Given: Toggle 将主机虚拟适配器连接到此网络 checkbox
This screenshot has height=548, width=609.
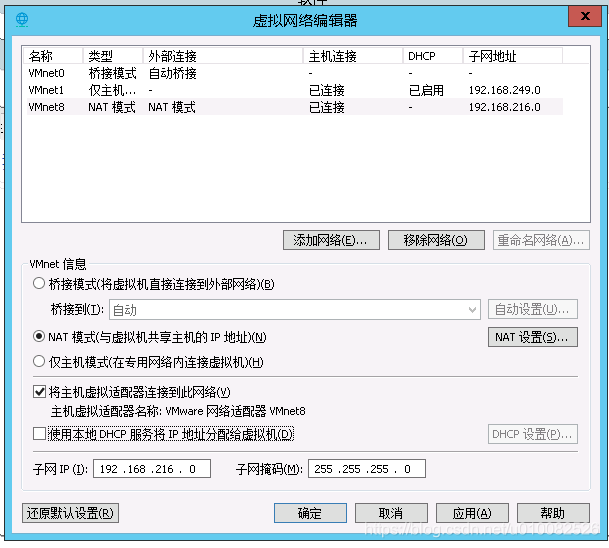Looking at the screenshot, I should coord(39,392).
